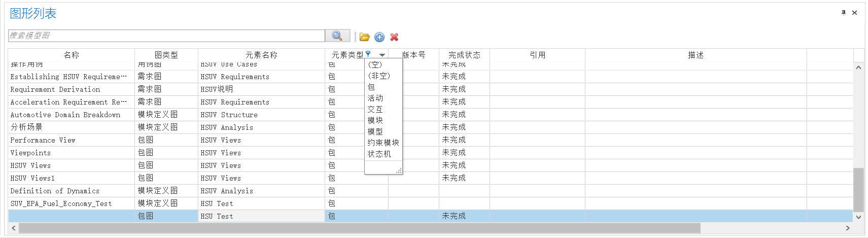Click the open folder icon
This screenshot has height=238, width=868.
click(x=364, y=37)
